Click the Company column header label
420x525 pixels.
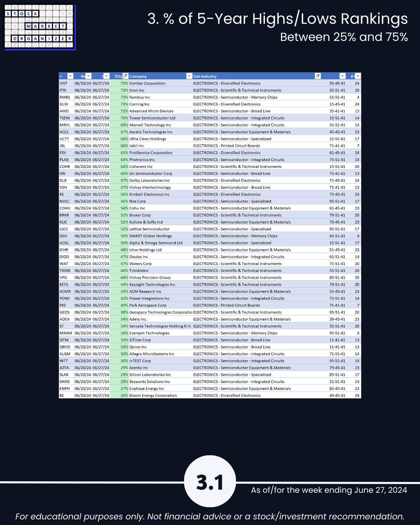[138, 76]
